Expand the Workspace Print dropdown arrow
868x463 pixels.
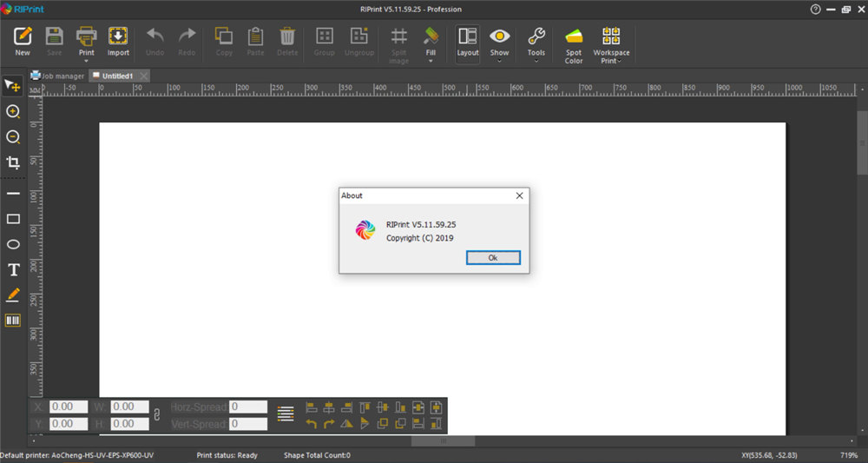620,62
